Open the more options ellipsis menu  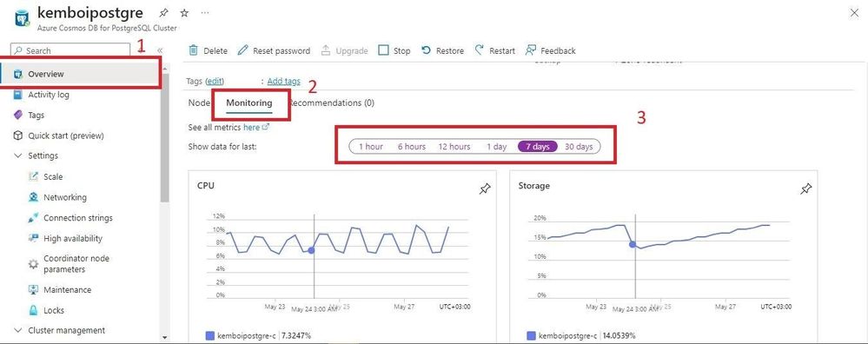205,13
